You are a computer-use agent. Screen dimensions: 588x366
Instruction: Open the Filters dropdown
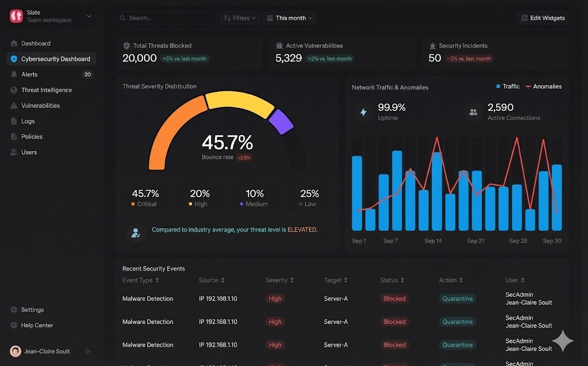(239, 18)
